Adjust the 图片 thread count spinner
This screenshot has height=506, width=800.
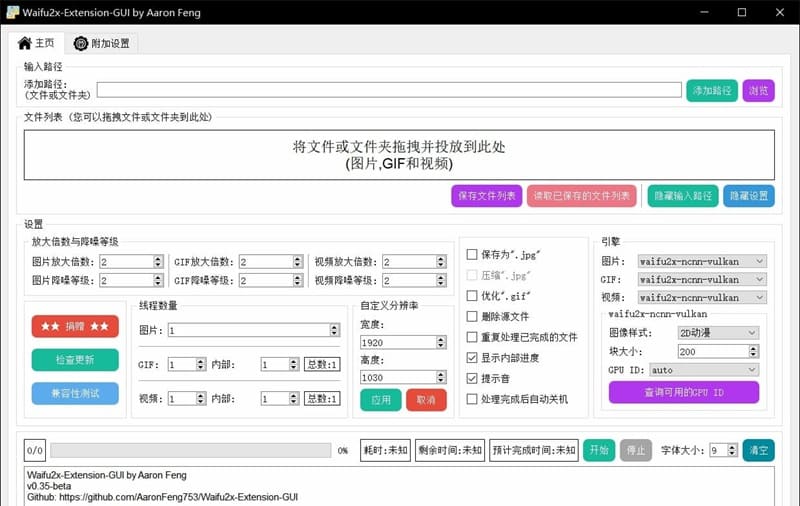(254, 330)
